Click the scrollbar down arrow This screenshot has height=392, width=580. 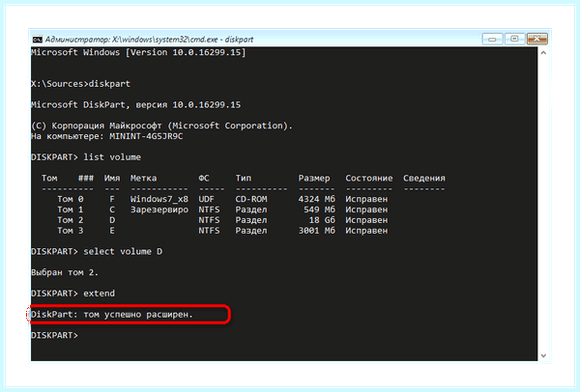pyautogui.click(x=543, y=355)
